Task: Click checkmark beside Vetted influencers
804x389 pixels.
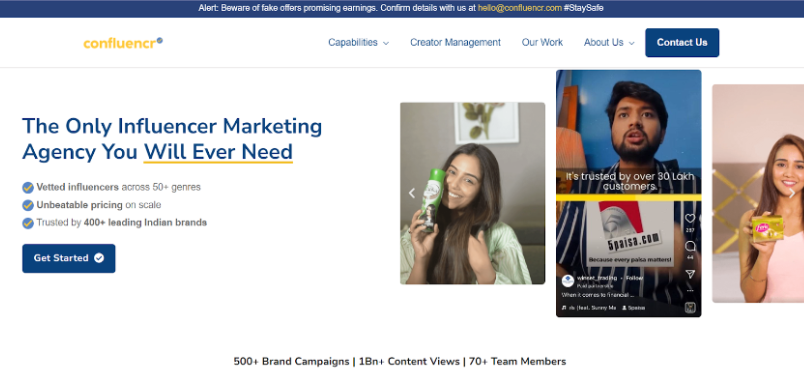Action: [x=28, y=188]
